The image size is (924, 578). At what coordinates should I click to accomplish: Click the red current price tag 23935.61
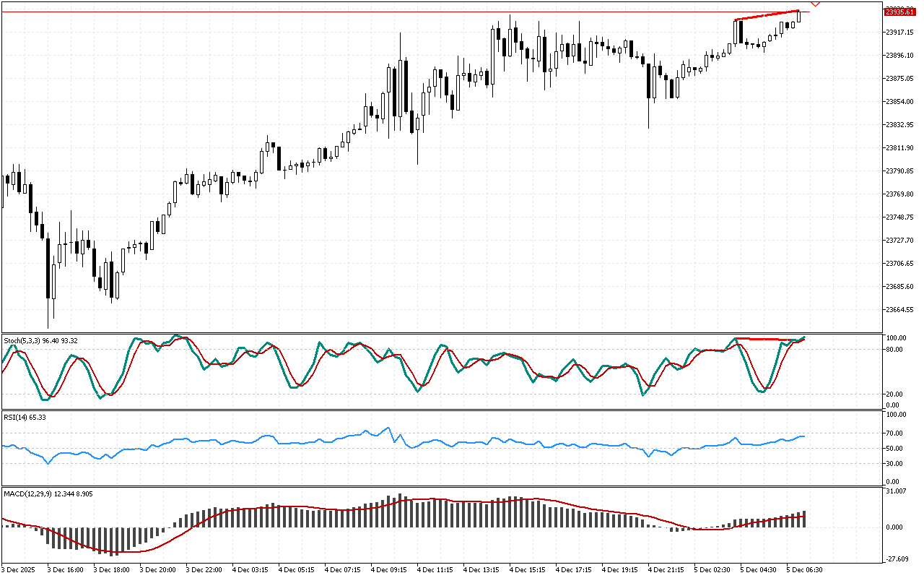pos(899,12)
